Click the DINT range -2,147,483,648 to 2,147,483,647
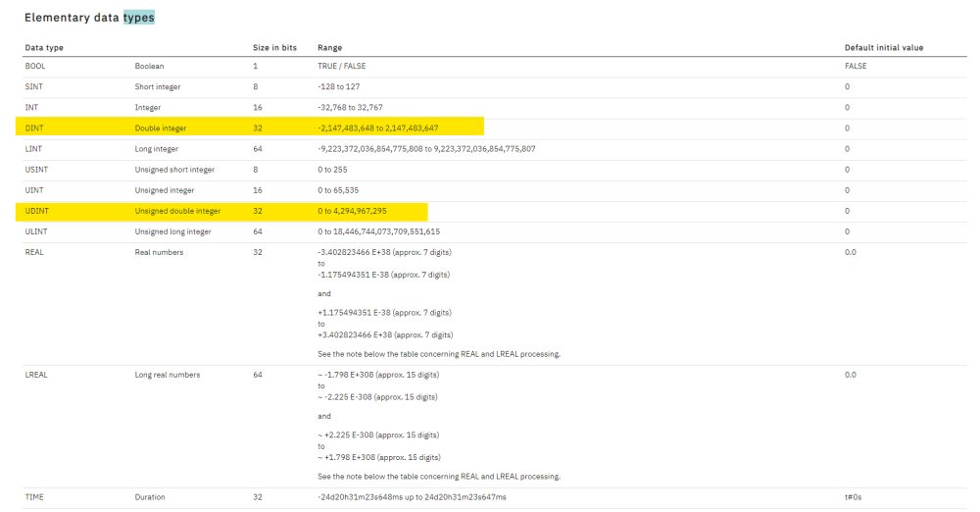This screenshot has height=512, width=980. (377, 128)
